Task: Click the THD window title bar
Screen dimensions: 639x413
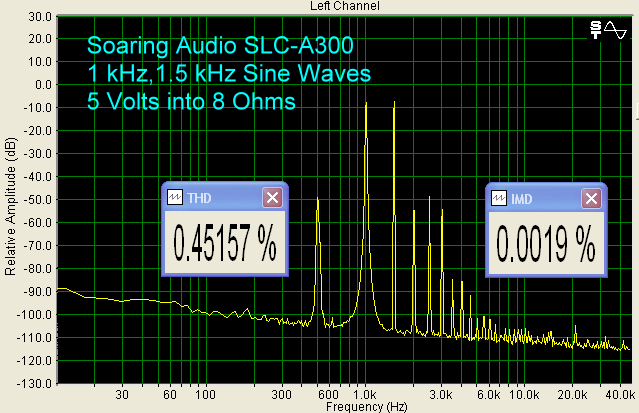Action: point(225,198)
